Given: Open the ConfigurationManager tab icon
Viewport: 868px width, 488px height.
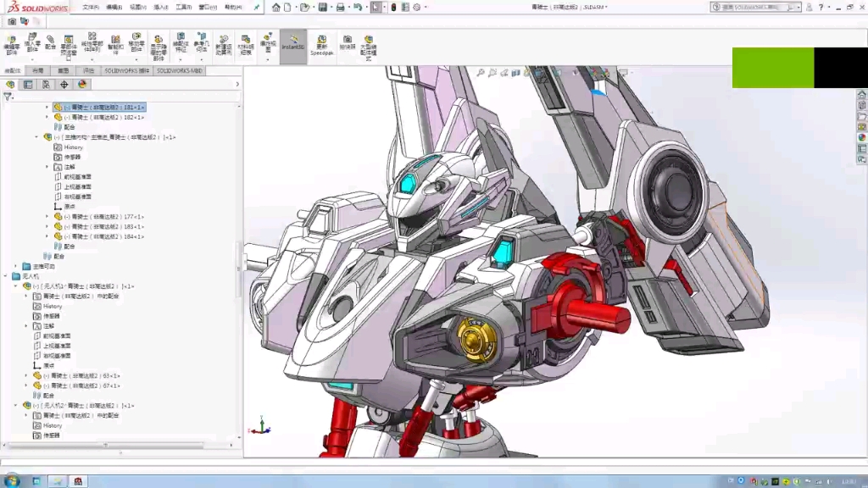Looking at the screenshot, I should click(46, 85).
